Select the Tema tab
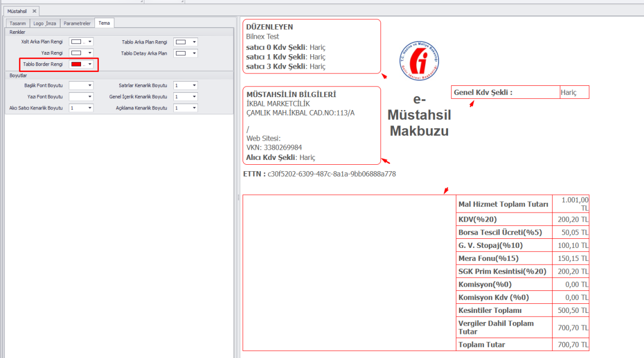This screenshot has height=358, width=644. pos(104,23)
